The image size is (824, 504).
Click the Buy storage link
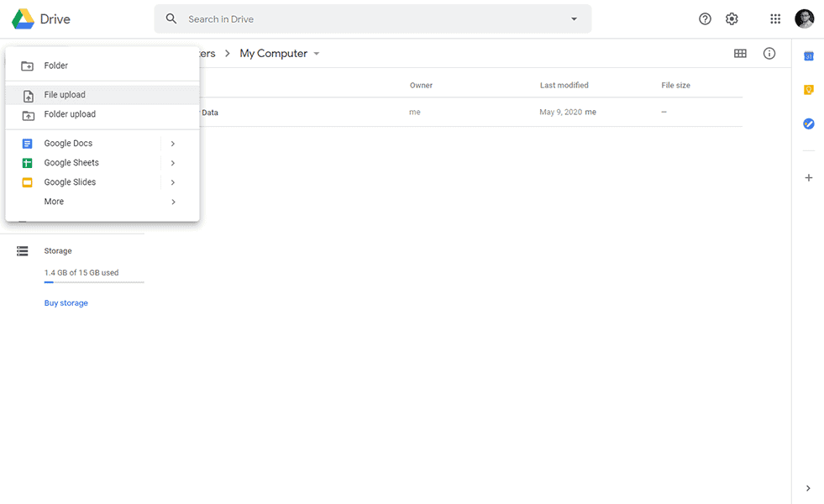(66, 302)
